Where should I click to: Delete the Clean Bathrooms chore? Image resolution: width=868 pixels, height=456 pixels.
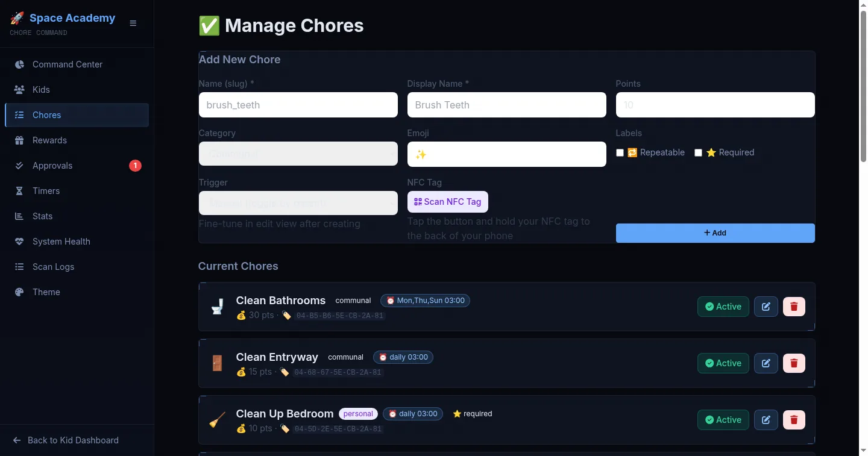pos(794,307)
